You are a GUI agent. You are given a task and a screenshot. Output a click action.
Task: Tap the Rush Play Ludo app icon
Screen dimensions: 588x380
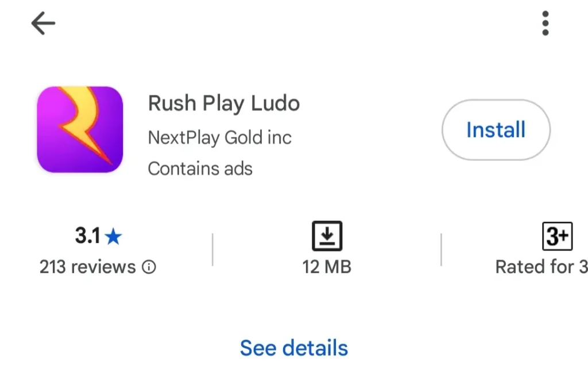pos(80,129)
